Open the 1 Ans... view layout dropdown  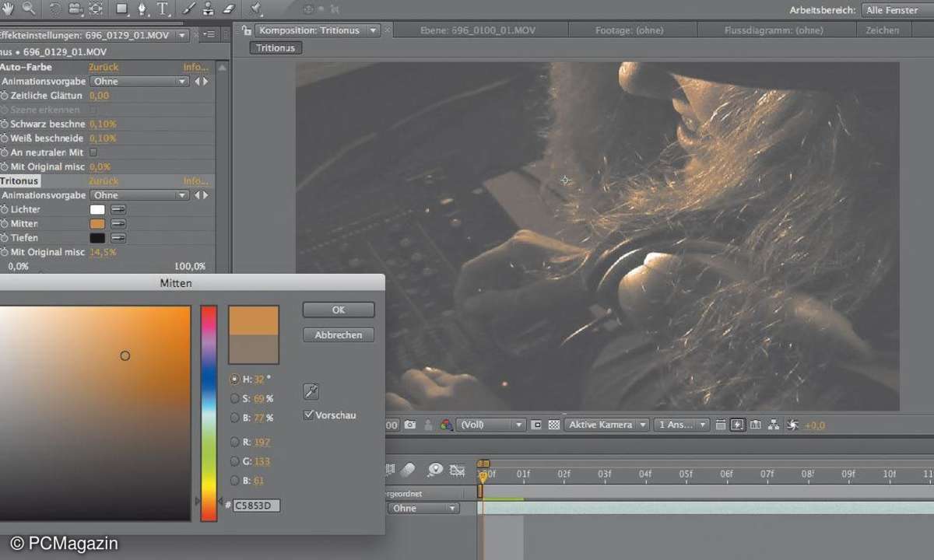(x=682, y=425)
